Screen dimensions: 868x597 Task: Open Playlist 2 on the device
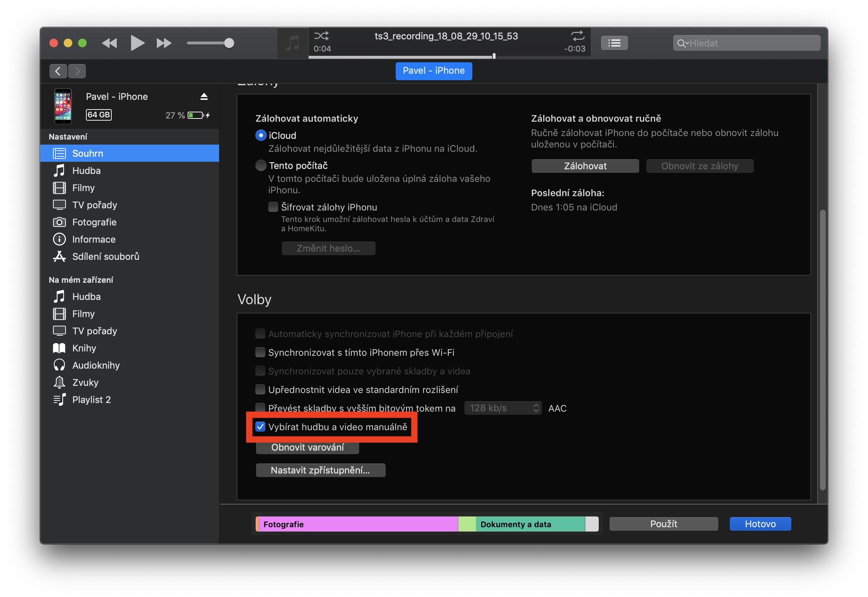tap(130, 400)
